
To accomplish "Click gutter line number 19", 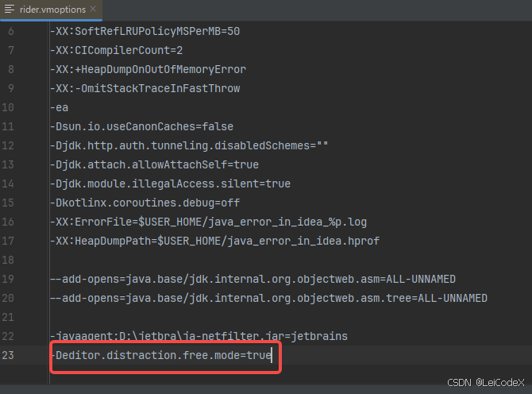I will (8, 279).
